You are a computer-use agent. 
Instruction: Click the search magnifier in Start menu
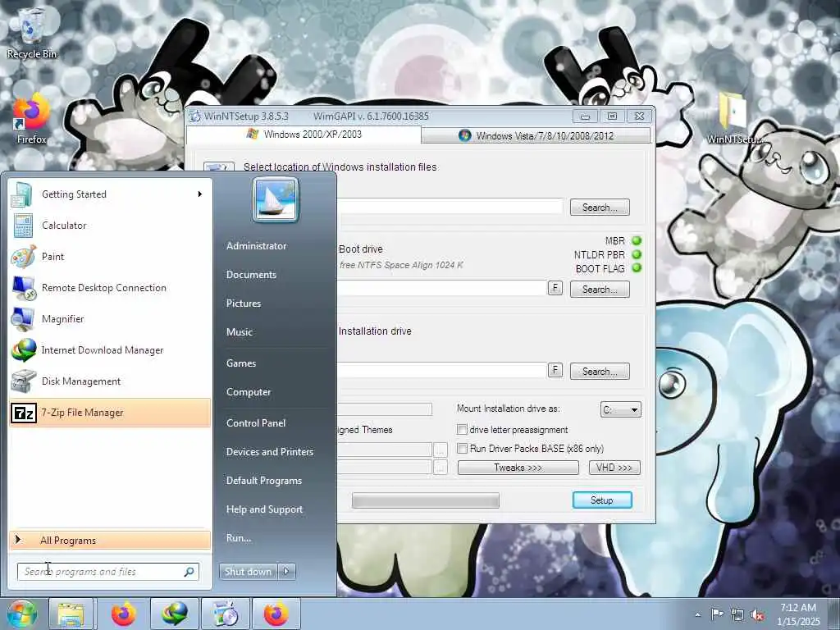tap(189, 572)
